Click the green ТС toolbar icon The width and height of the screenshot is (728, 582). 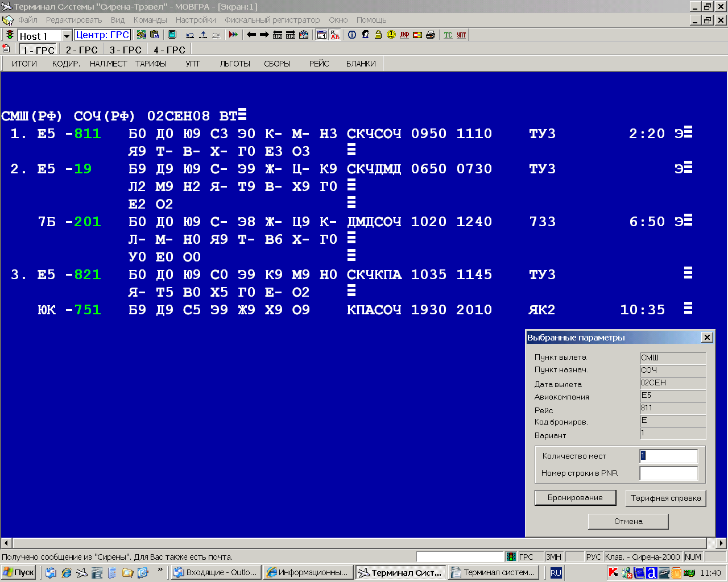click(x=448, y=35)
